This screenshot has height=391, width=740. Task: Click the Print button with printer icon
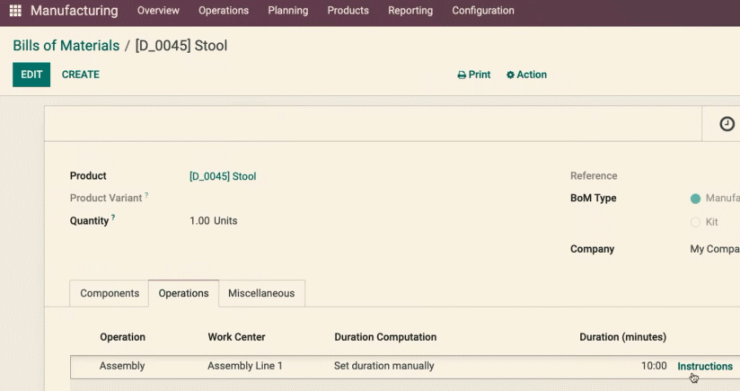(x=474, y=75)
